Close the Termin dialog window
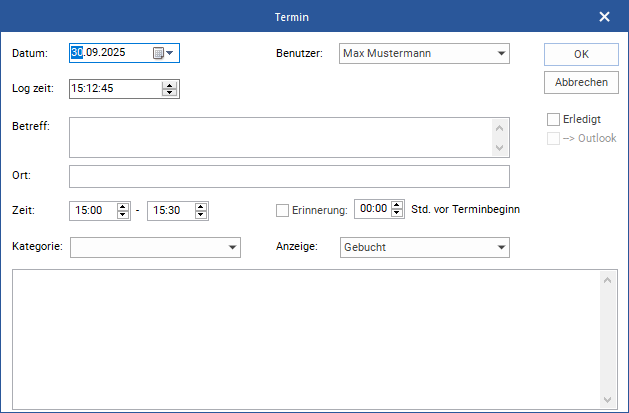 [x=604, y=16]
